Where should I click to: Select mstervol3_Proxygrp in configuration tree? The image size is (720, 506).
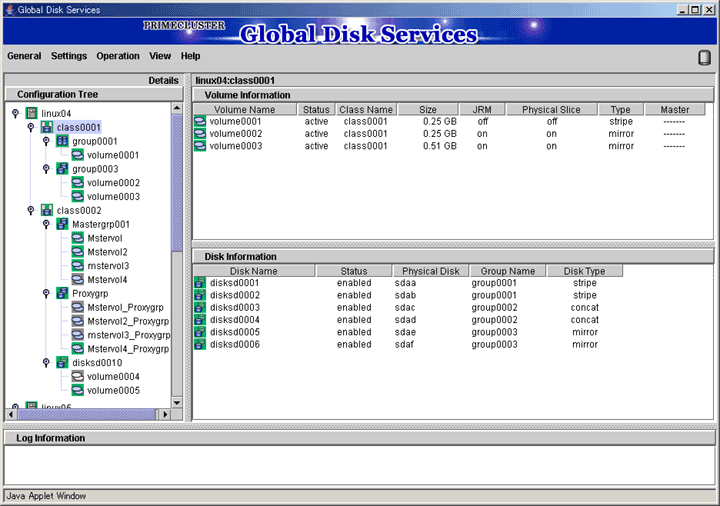tap(129, 335)
